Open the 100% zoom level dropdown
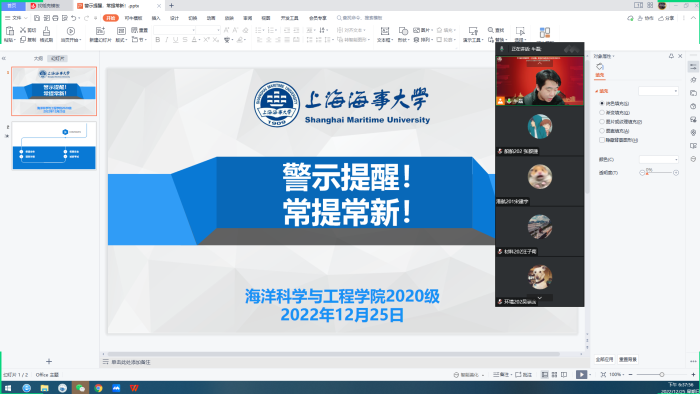Screen dimensions: 700x394 coord(617,375)
